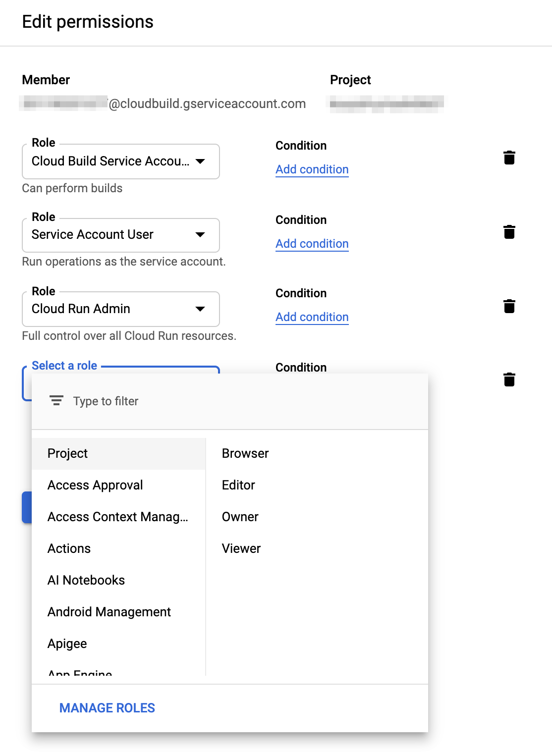Delete the new Select a role row
This screenshot has height=756, width=552.
click(x=509, y=379)
